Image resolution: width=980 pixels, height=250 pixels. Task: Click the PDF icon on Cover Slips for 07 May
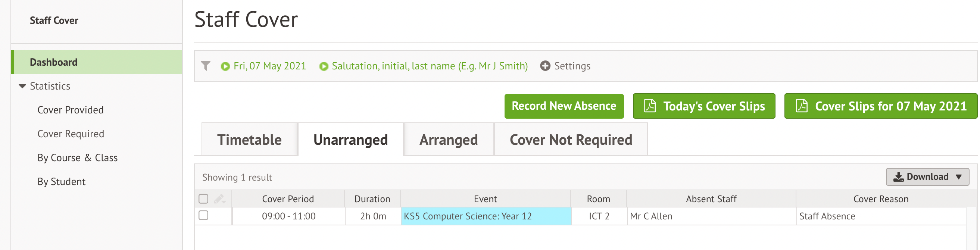802,106
